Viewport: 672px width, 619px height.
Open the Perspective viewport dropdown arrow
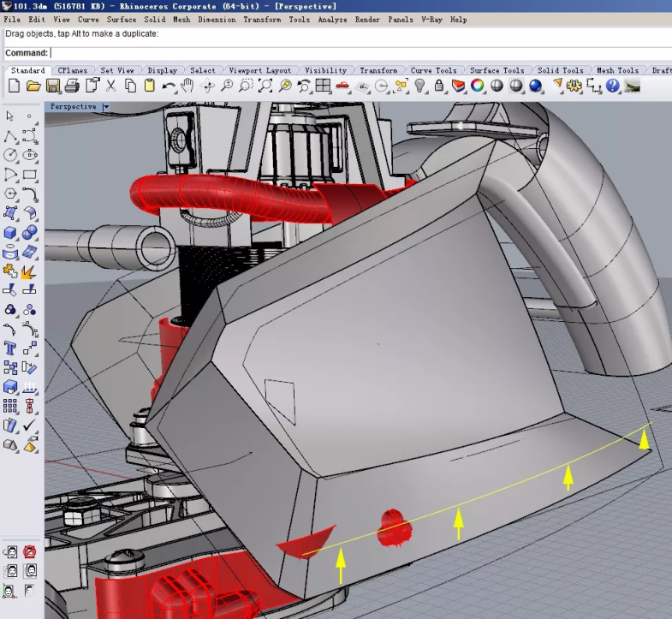point(106,107)
